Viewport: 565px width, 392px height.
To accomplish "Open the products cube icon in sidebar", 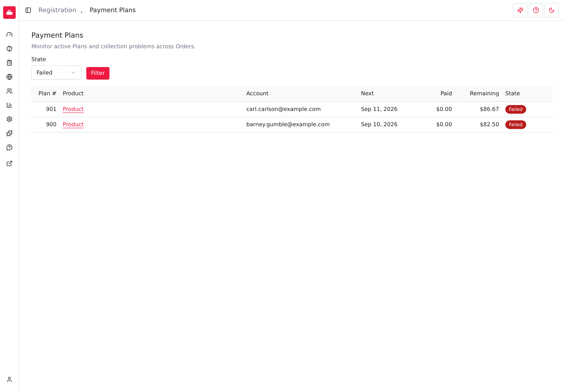I will pyautogui.click(x=9, y=49).
